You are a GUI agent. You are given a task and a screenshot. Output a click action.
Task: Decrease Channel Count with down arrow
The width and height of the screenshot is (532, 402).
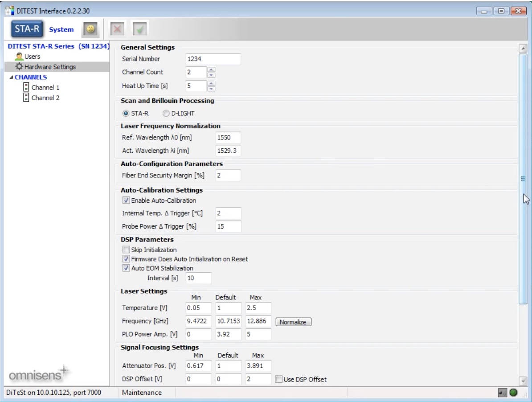[x=211, y=75]
